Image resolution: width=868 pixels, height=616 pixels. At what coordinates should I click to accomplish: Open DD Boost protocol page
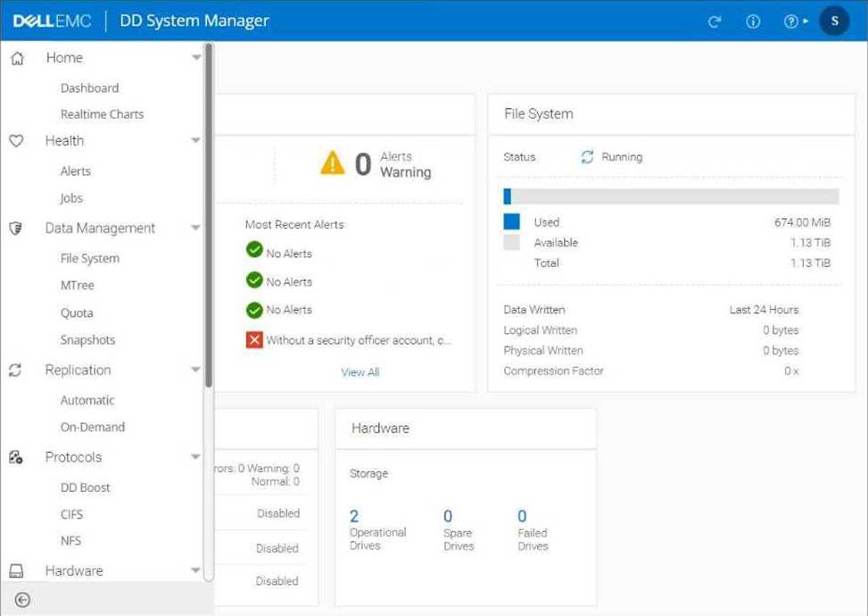(x=86, y=487)
